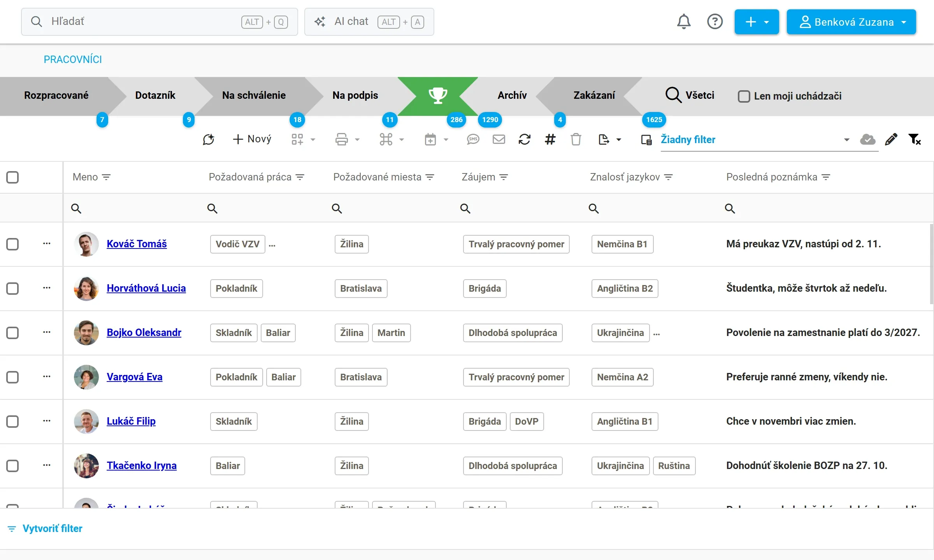
Task: Click the Nový button to add worker
Action: pos(252,139)
